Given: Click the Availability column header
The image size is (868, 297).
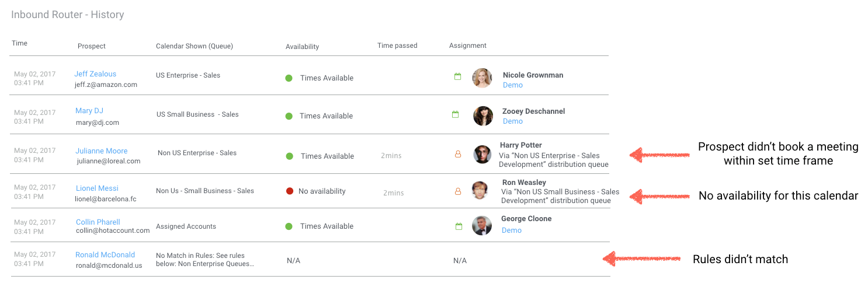Looking at the screenshot, I should pyautogui.click(x=303, y=47).
